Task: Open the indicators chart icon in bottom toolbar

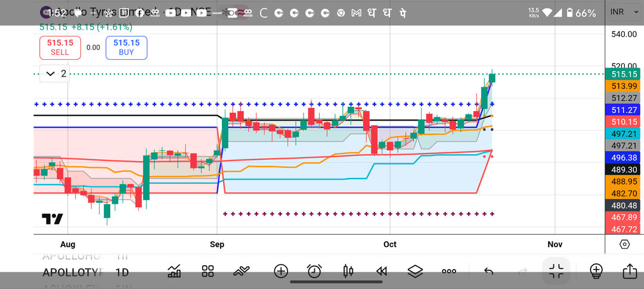Action: pyautogui.click(x=174, y=272)
